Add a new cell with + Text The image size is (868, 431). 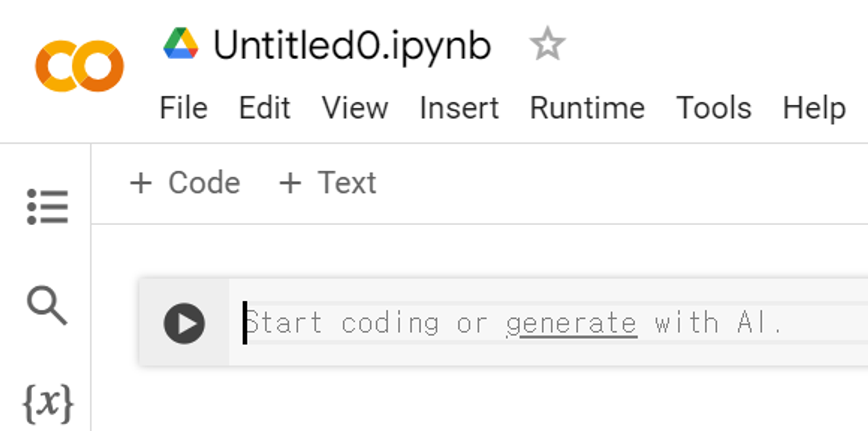[328, 183]
